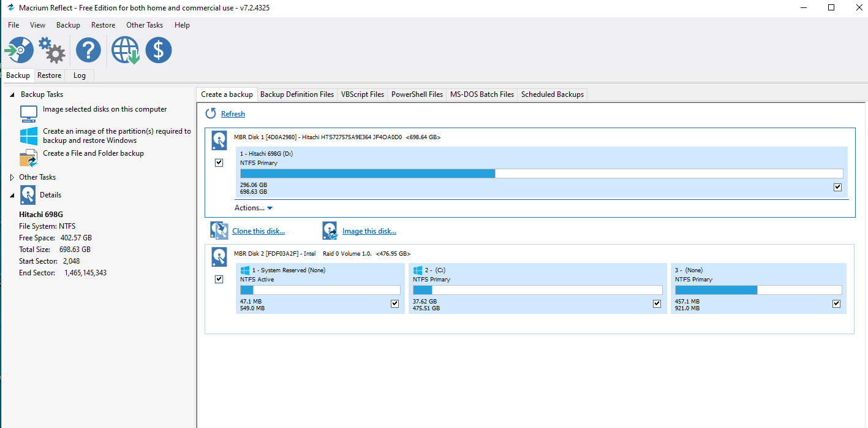Click the System Reserved partition usage bar
This screenshot has width=868, height=428.
click(320, 290)
